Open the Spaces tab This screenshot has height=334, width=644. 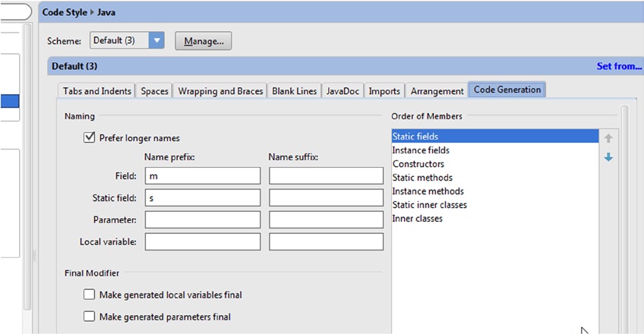tap(155, 91)
